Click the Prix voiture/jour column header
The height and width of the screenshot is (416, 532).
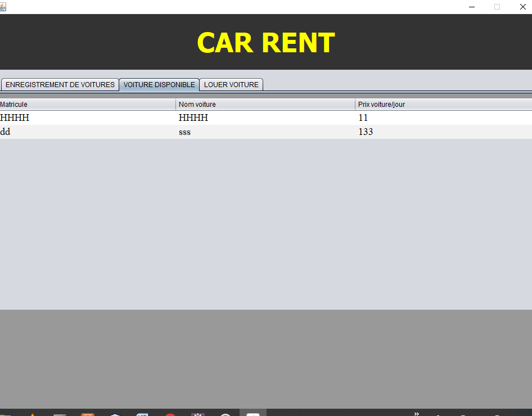coord(443,105)
